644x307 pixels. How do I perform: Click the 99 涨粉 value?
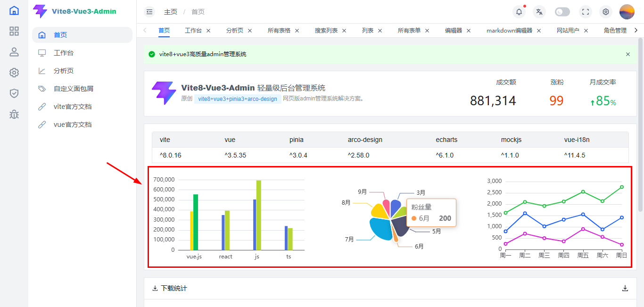coord(556,100)
